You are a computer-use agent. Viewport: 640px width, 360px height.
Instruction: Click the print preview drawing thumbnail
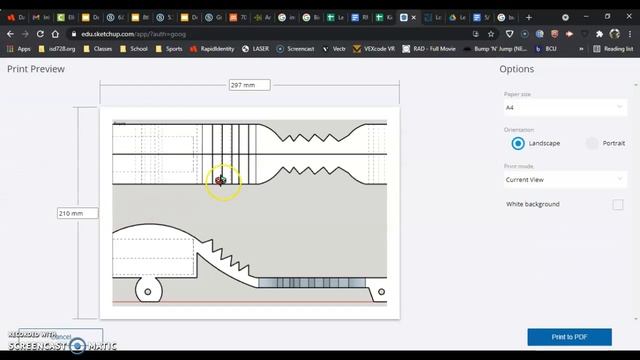pos(249,213)
